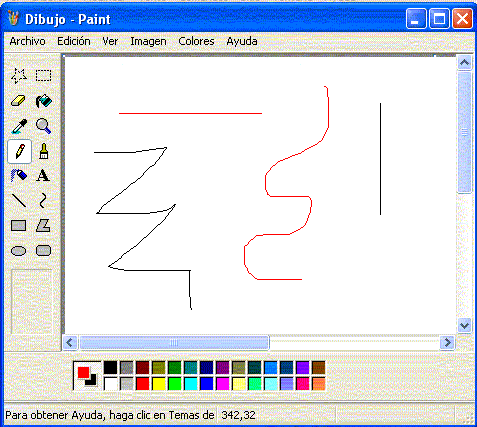Pick the black color swatch

coord(110,368)
